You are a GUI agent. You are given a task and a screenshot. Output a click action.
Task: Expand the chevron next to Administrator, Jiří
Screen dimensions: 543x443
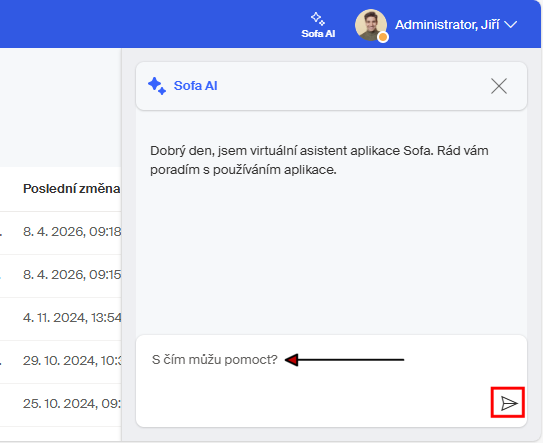tap(510, 25)
